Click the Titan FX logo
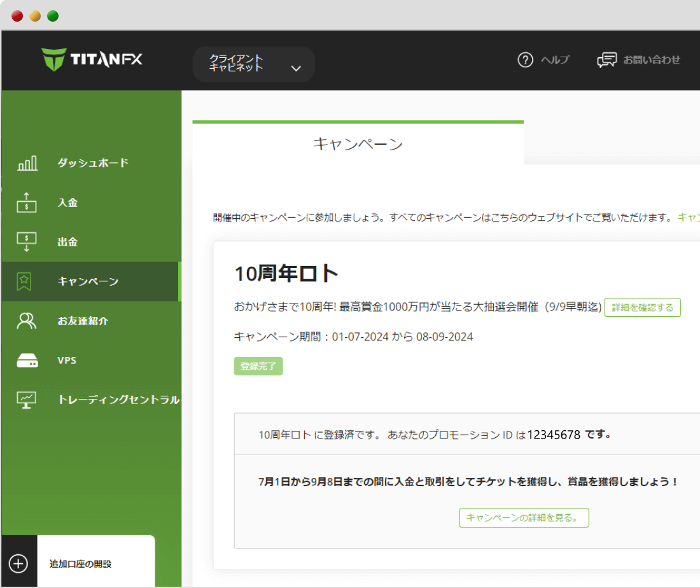Screen dimensions: 700x588 [x=92, y=59]
